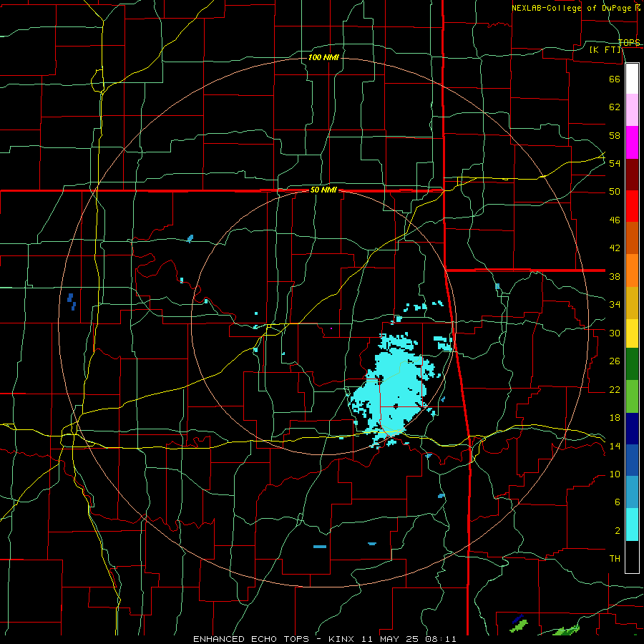Click the legend value "6"
The width and height of the screenshot is (644, 644).
tap(617, 502)
